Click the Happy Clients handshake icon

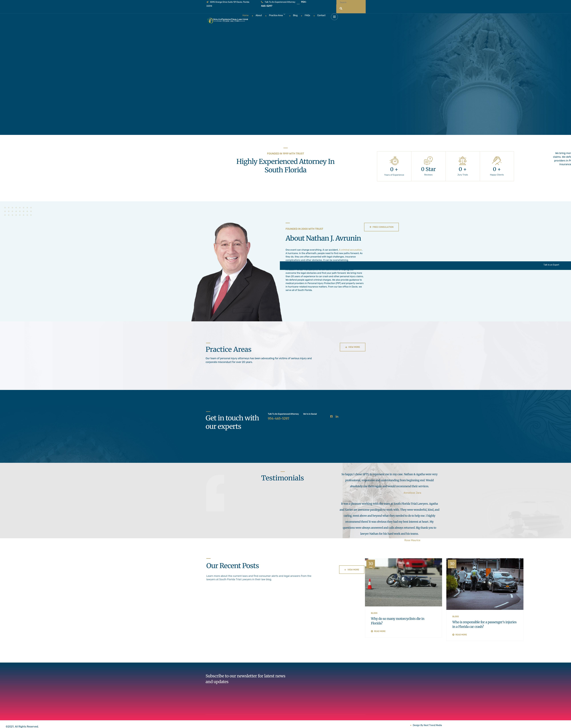(497, 161)
